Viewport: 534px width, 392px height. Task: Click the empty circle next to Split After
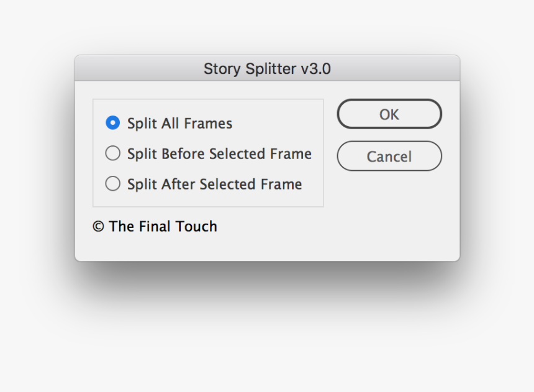112,184
